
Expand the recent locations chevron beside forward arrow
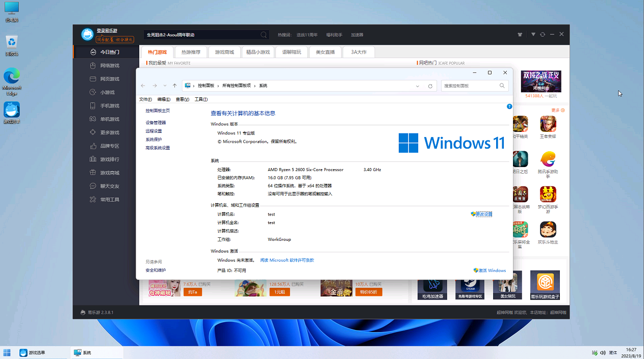coord(165,86)
